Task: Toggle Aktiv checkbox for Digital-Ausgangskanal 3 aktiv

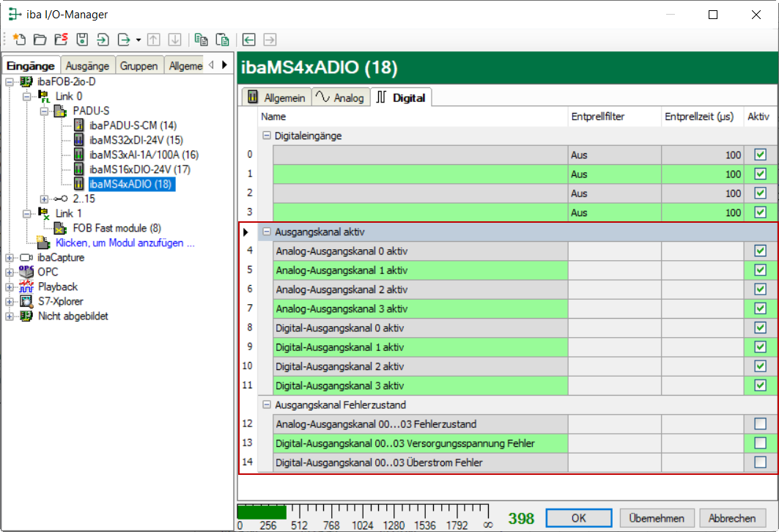Action: [760, 385]
